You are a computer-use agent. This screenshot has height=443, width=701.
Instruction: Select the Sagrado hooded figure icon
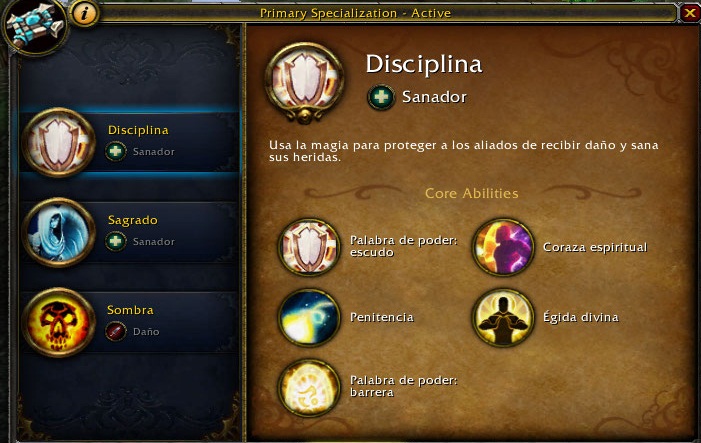(59, 232)
